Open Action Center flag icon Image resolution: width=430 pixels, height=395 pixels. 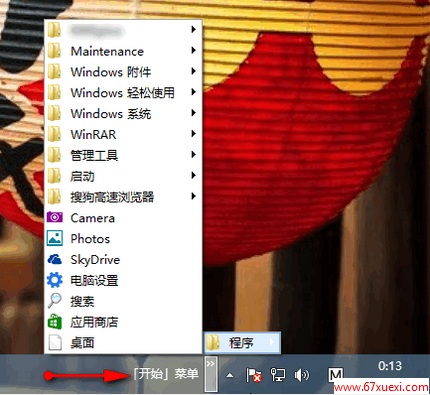coord(253,375)
